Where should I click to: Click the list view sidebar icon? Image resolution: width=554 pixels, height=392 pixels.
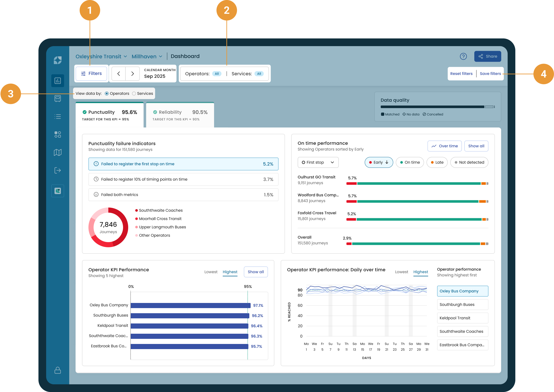(x=57, y=117)
